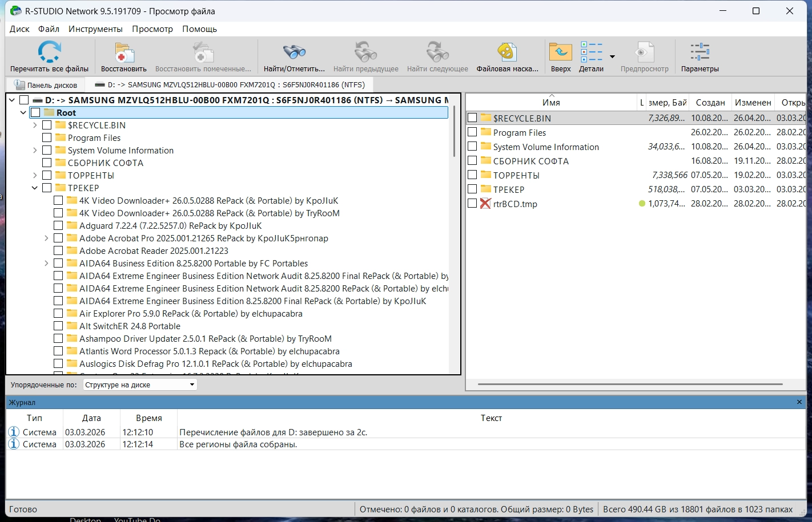Open the Файловая маска tool
The image size is (812, 522).
click(x=507, y=52)
